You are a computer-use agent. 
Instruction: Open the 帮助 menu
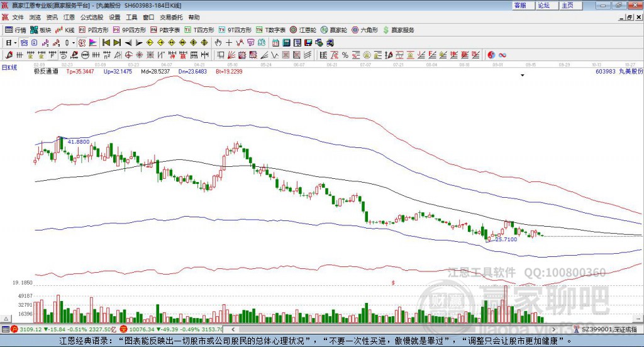coord(194,17)
